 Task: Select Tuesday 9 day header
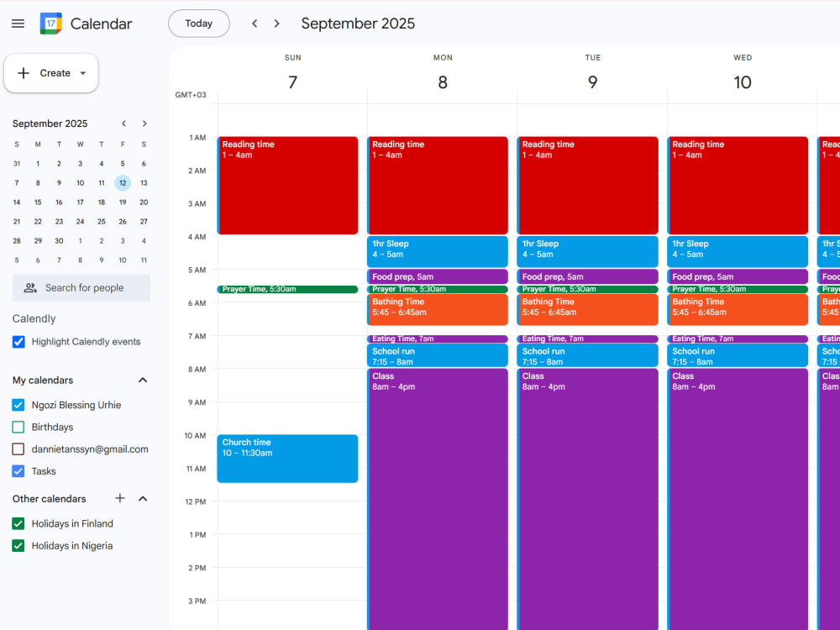(592, 82)
